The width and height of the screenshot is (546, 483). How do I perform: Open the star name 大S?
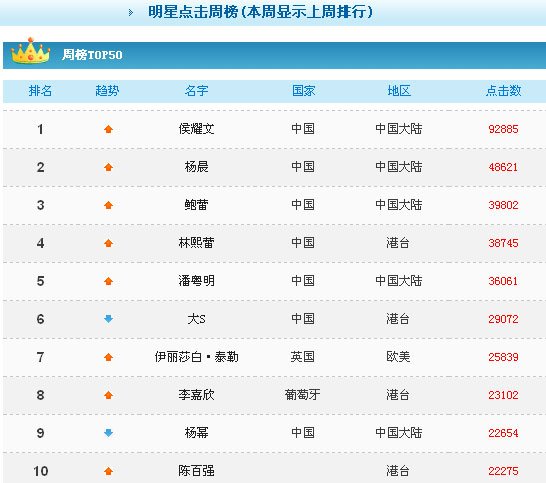click(196, 319)
